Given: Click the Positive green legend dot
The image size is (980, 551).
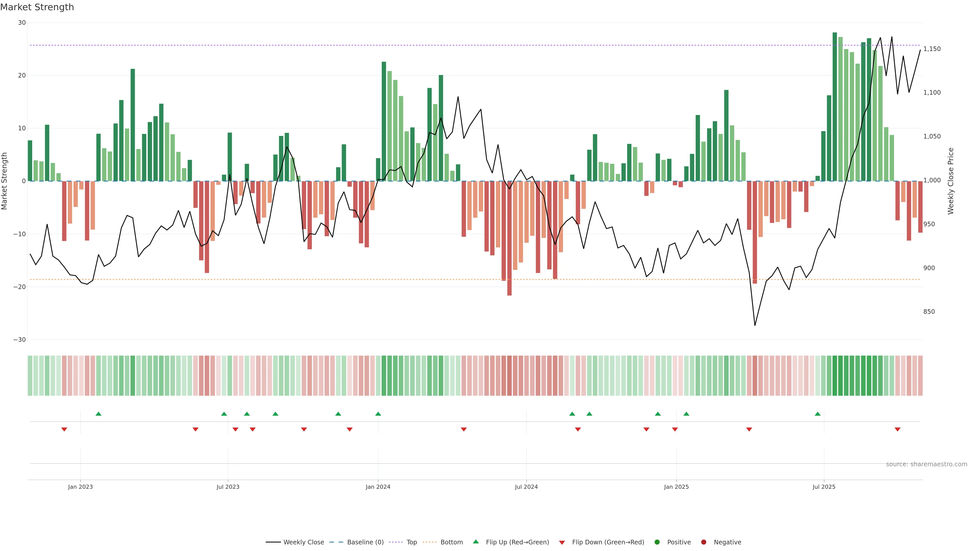Looking at the screenshot, I should [657, 542].
